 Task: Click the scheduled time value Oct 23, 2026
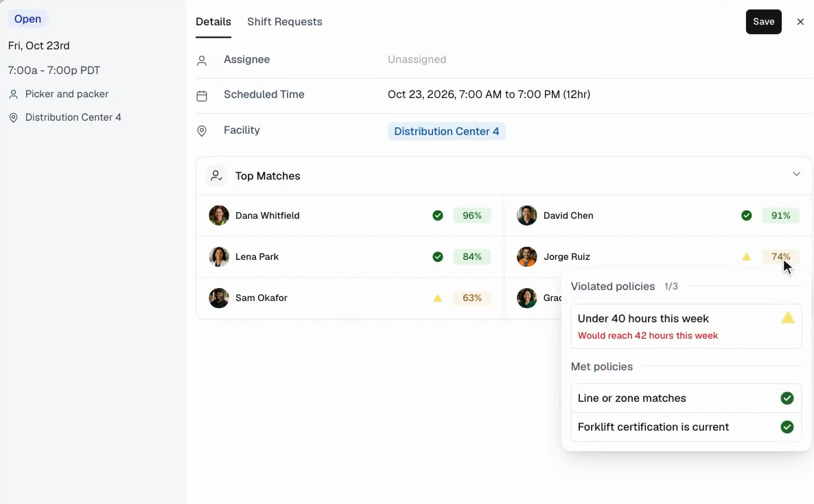(489, 95)
